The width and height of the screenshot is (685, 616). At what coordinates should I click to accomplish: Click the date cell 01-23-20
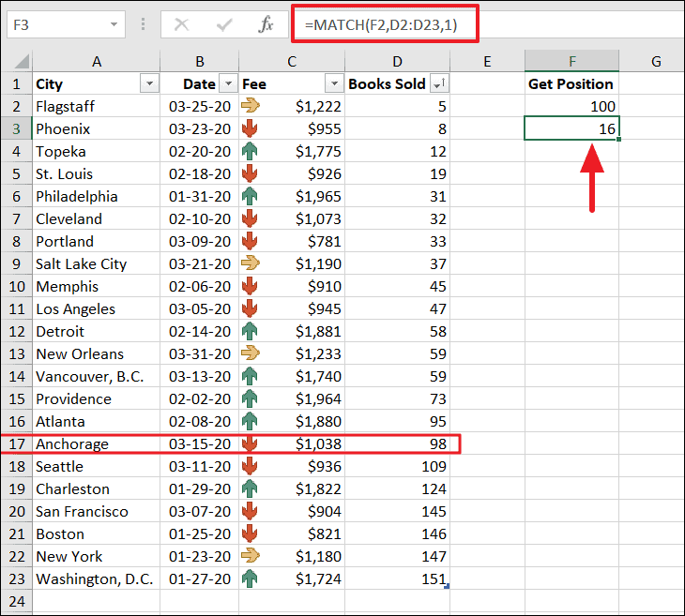[x=200, y=556]
